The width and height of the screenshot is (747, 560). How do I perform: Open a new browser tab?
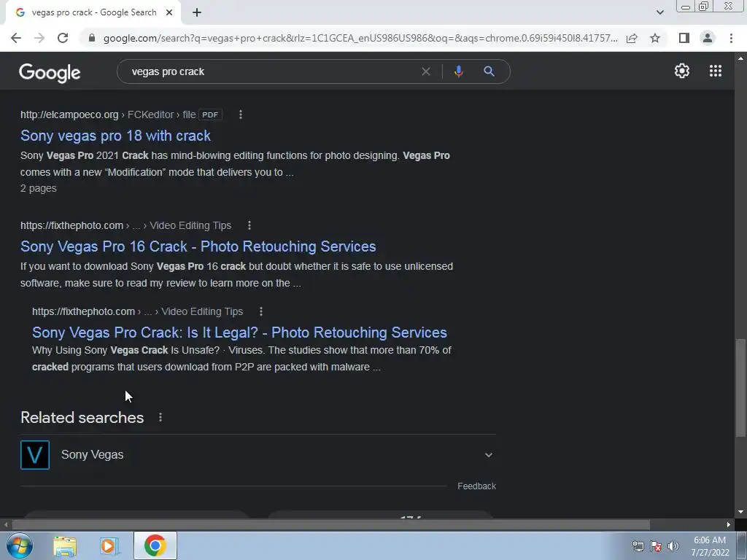[x=197, y=12]
